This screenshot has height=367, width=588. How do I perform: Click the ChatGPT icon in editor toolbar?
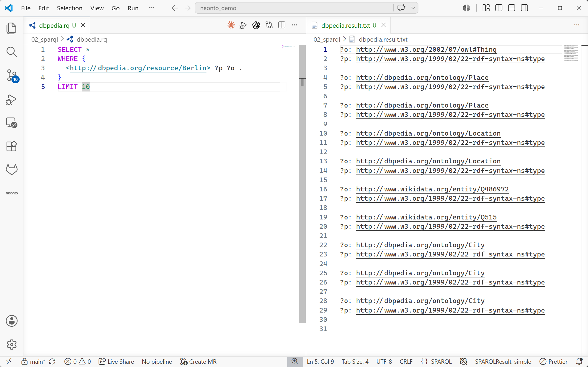[256, 25]
